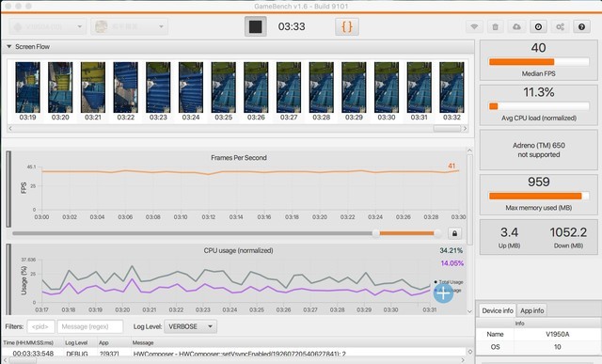This screenshot has width=602, height=364.
Task: Click the blue plus floating button
Action: (x=443, y=293)
